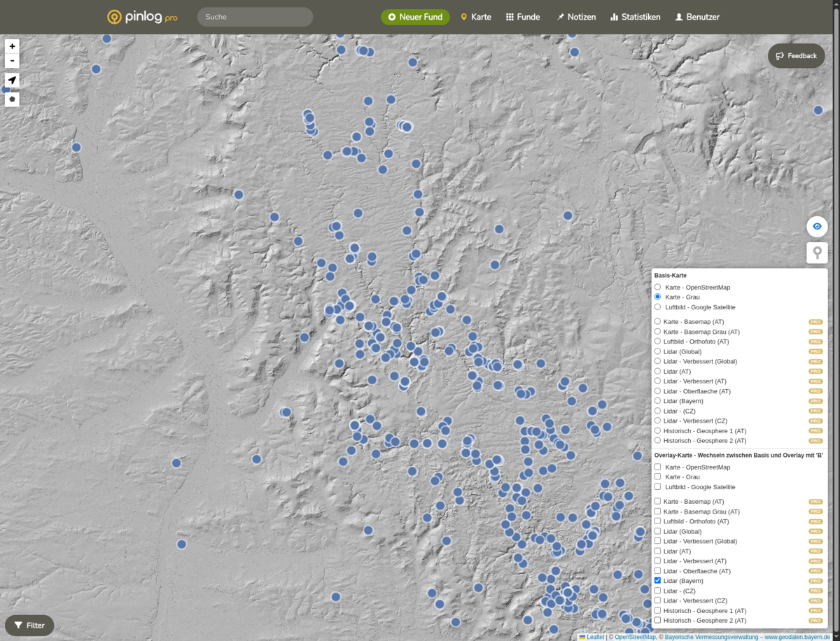Open the Karte menu item
Viewport: 840px width, 641px height.
pyautogui.click(x=475, y=17)
